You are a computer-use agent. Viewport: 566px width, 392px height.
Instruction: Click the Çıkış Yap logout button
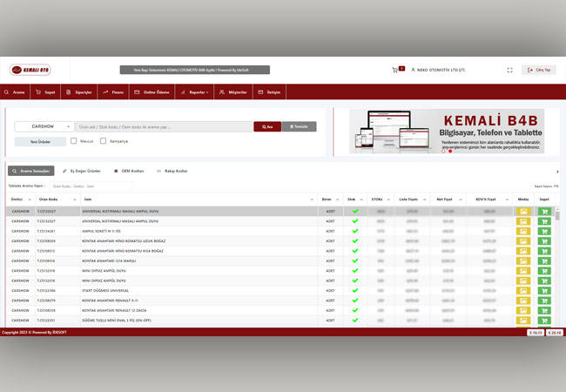[539, 70]
